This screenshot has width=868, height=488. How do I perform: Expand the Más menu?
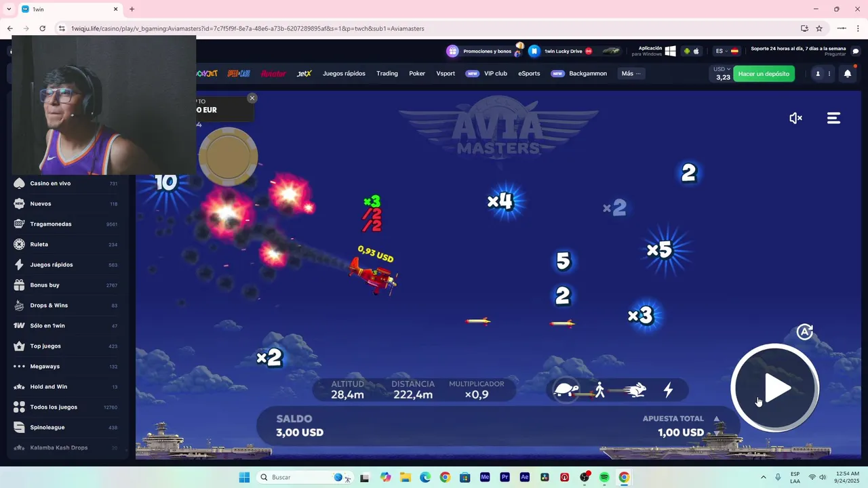(631, 73)
